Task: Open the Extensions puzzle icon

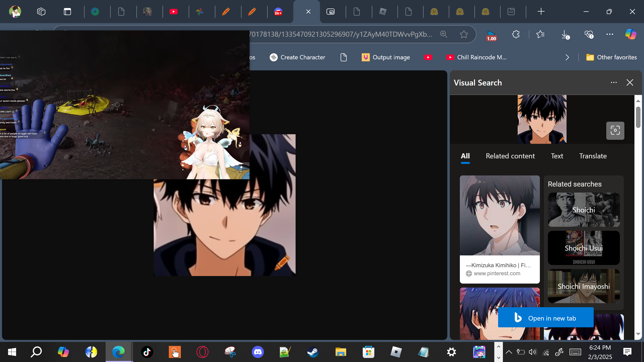Action: coord(516,34)
